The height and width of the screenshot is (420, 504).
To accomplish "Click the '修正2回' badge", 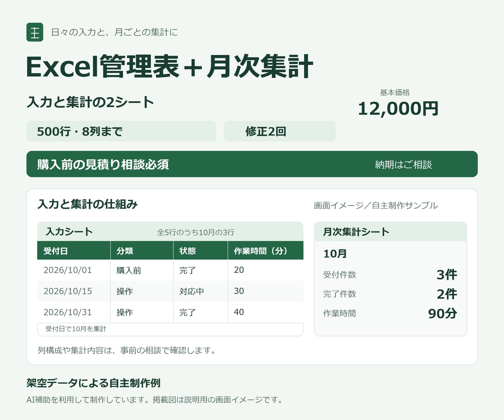I will [280, 131].
